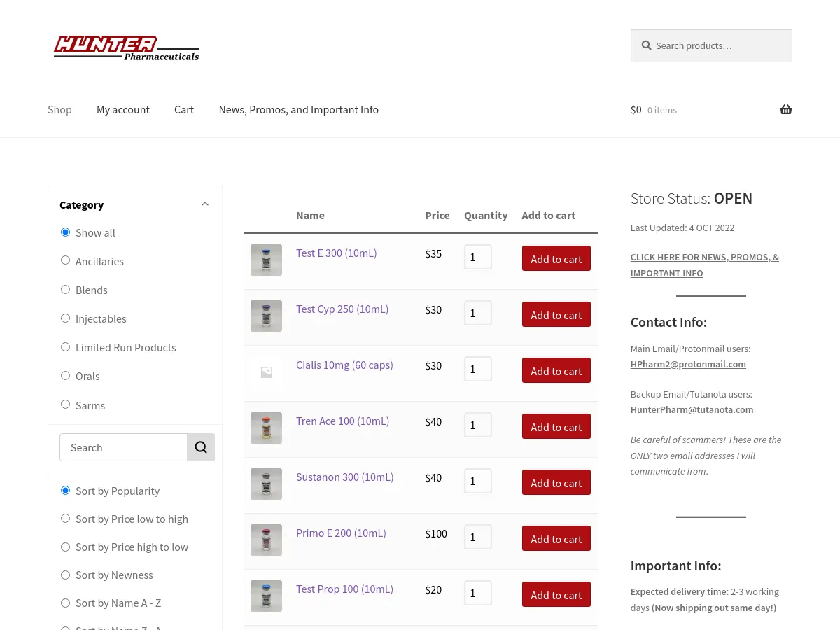Go to the Shop page
840x630 pixels.
tap(59, 109)
